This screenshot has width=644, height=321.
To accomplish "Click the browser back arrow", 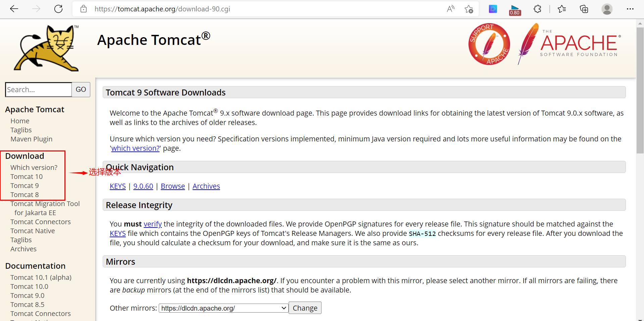I will pyautogui.click(x=14, y=9).
